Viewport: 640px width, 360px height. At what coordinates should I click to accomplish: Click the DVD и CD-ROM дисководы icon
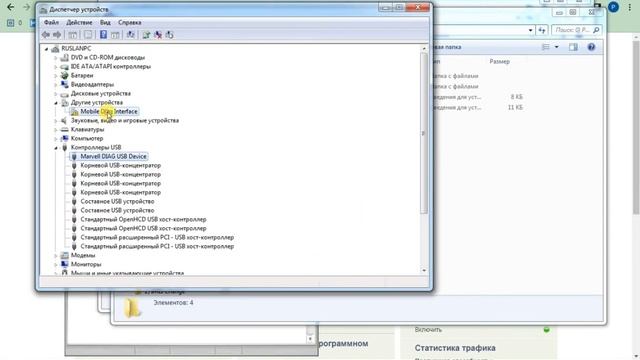pos(64,58)
